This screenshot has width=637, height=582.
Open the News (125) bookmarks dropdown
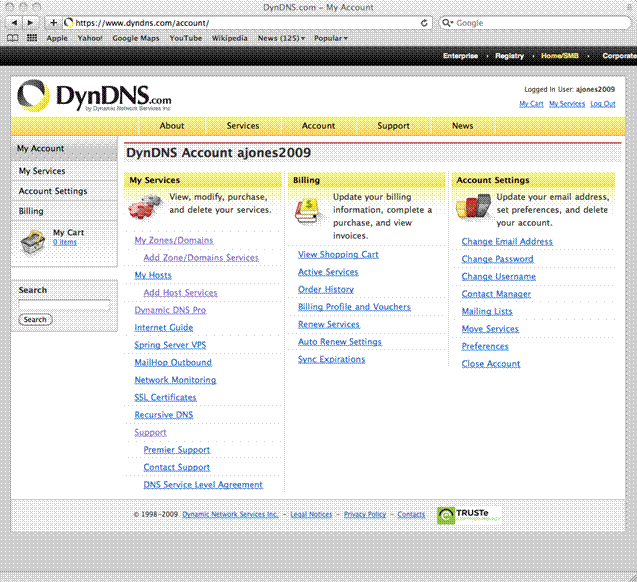pos(281,38)
